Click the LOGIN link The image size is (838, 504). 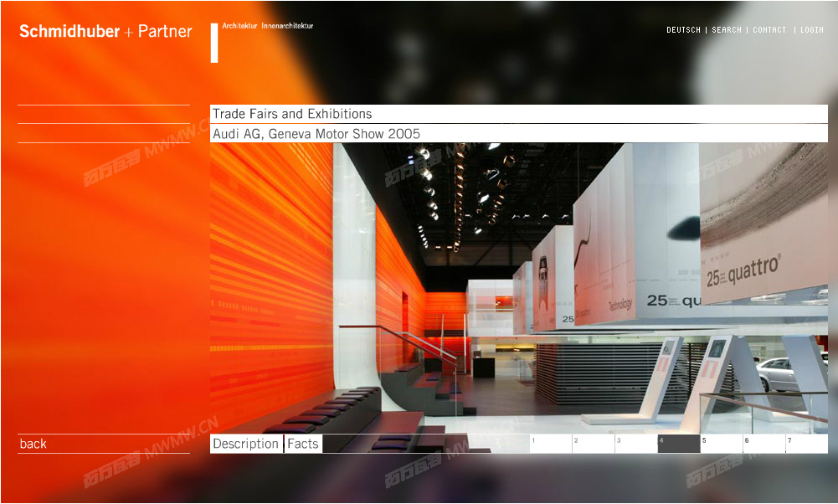pos(812,30)
